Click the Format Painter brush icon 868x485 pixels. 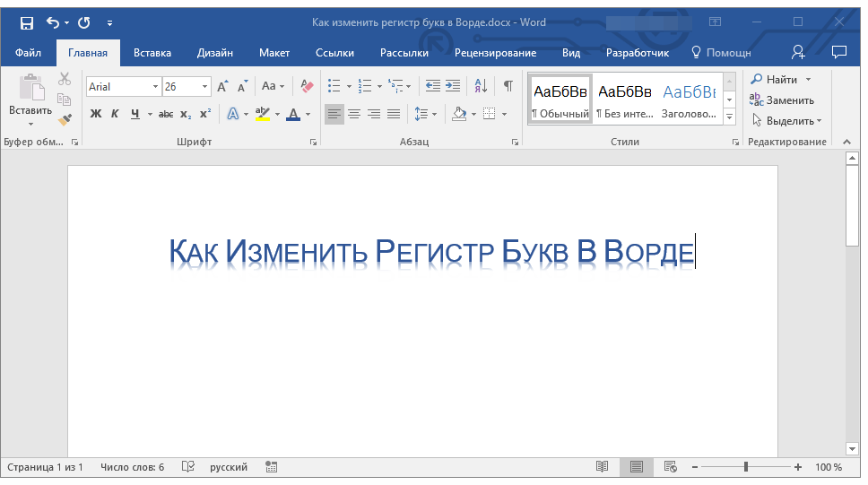(64, 119)
